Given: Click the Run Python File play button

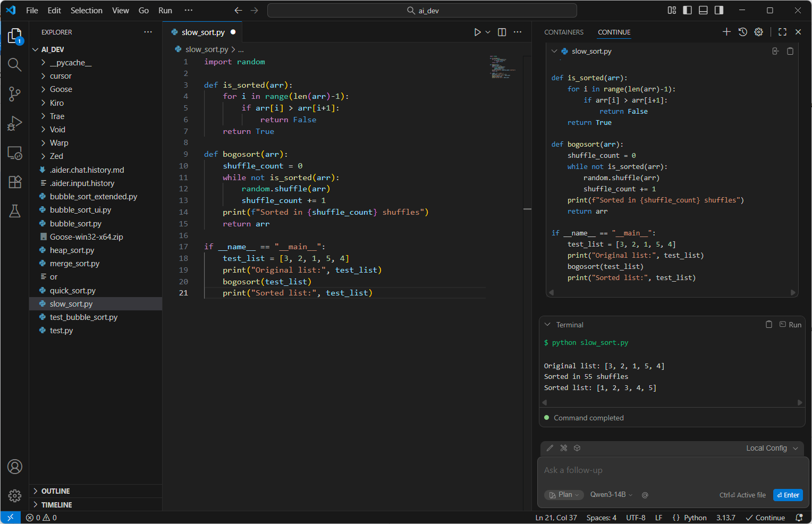Looking at the screenshot, I should (477, 32).
